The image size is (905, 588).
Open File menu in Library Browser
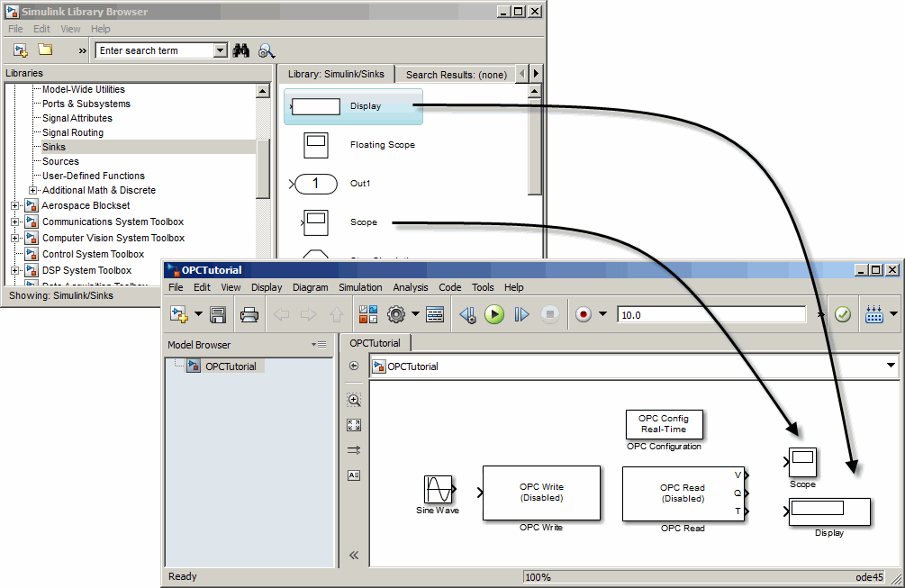[x=15, y=29]
